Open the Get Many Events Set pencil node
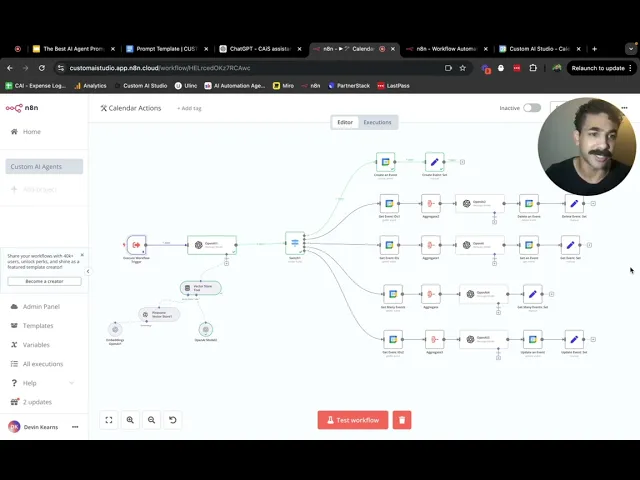This screenshot has width=640, height=480. click(533, 294)
